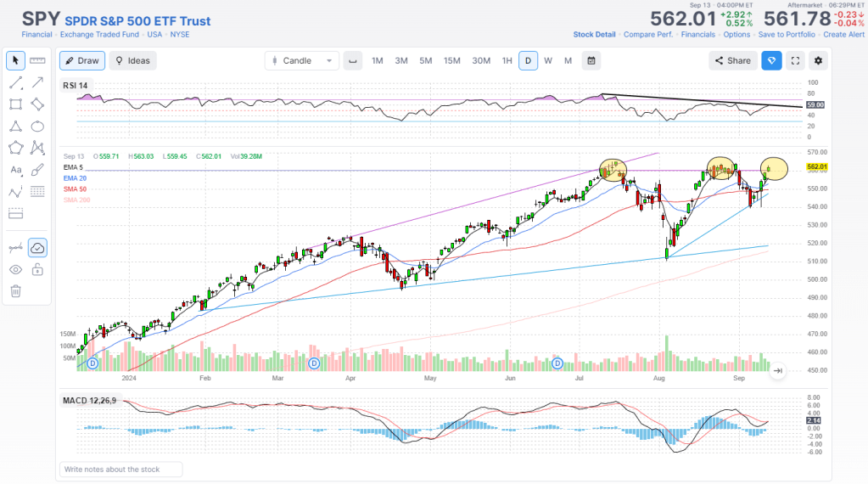Open the Candle chart type dropdown
The width and height of the screenshot is (868, 484).
pos(302,60)
